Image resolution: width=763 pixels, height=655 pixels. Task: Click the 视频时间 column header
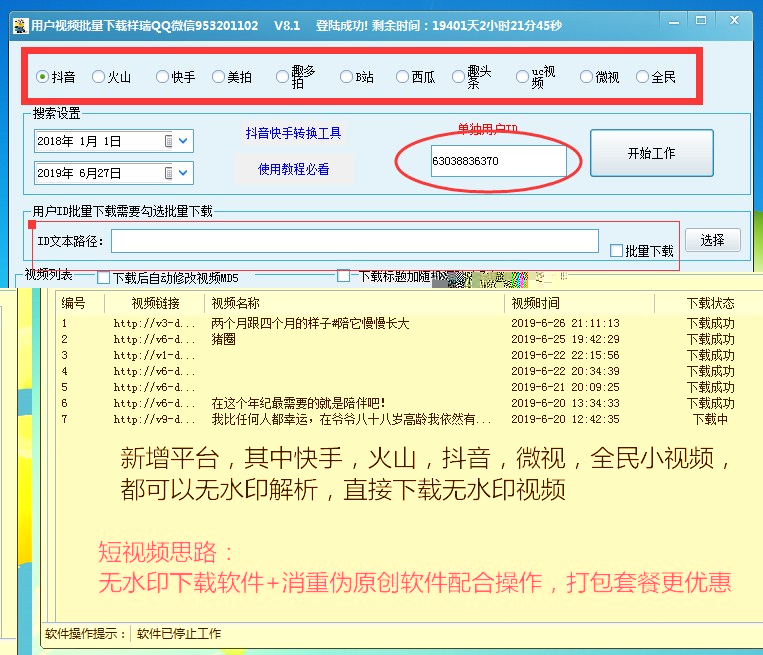(535, 303)
